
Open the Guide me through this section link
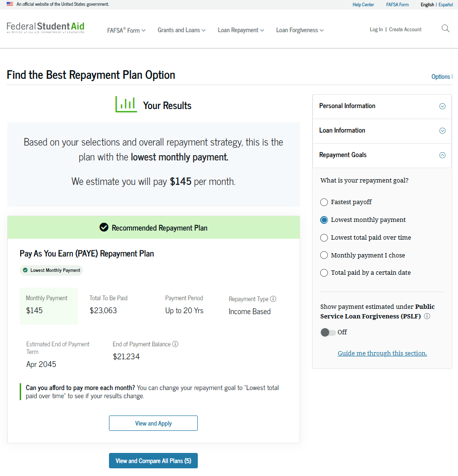(x=382, y=353)
